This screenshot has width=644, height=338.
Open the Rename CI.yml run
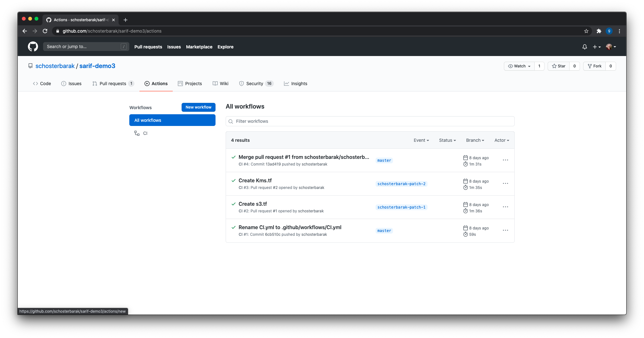(x=290, y=228)
